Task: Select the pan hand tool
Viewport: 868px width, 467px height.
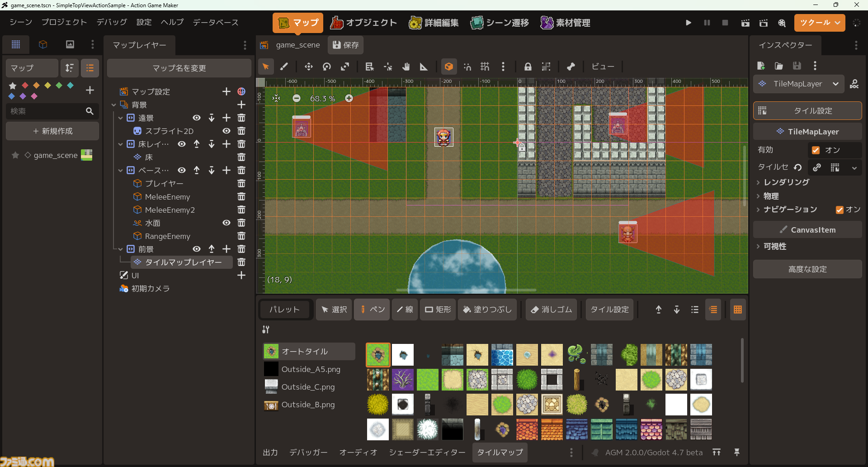Action: click(406, 67)
